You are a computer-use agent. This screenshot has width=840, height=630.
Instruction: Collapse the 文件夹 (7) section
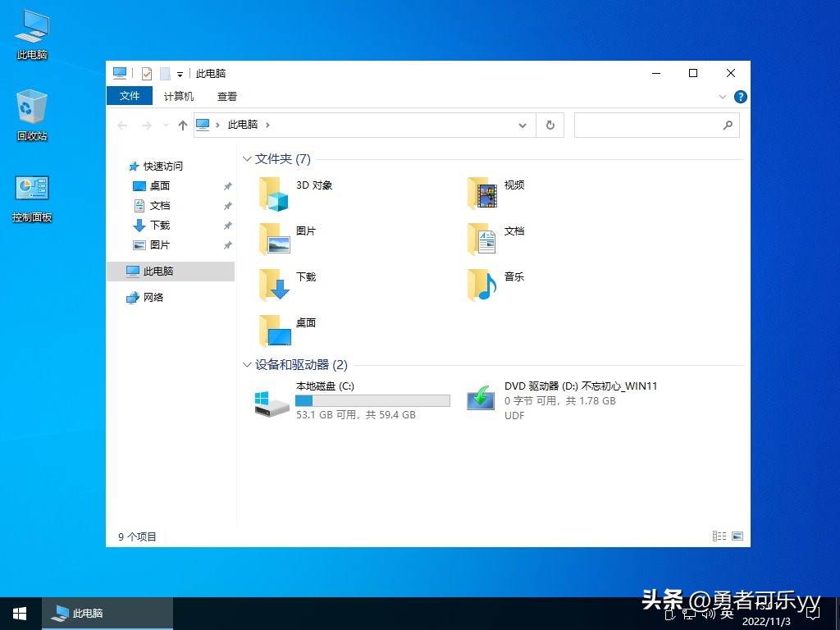pos(247,159)
